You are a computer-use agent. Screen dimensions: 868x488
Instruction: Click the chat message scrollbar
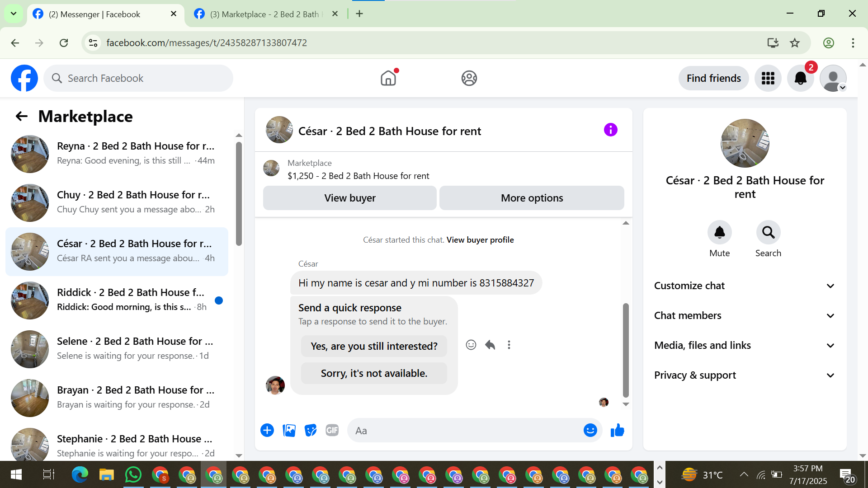pyautogui.click(x=626, y=350)
